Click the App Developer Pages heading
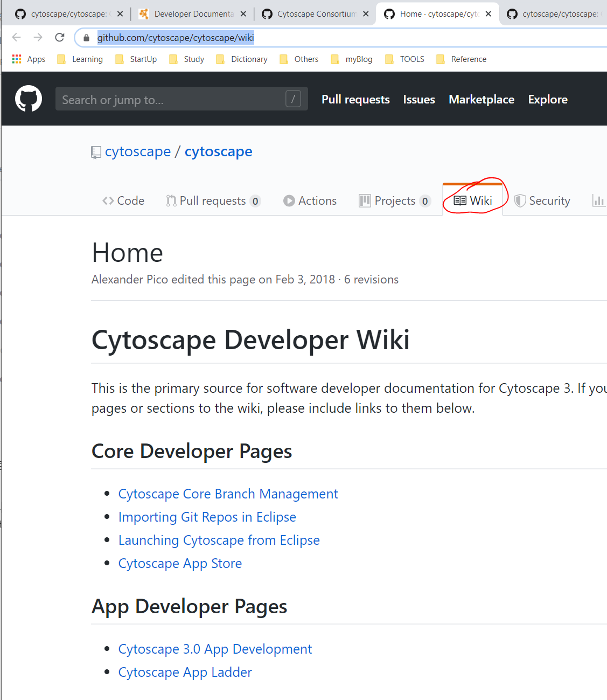 click(x=190, y=606)
